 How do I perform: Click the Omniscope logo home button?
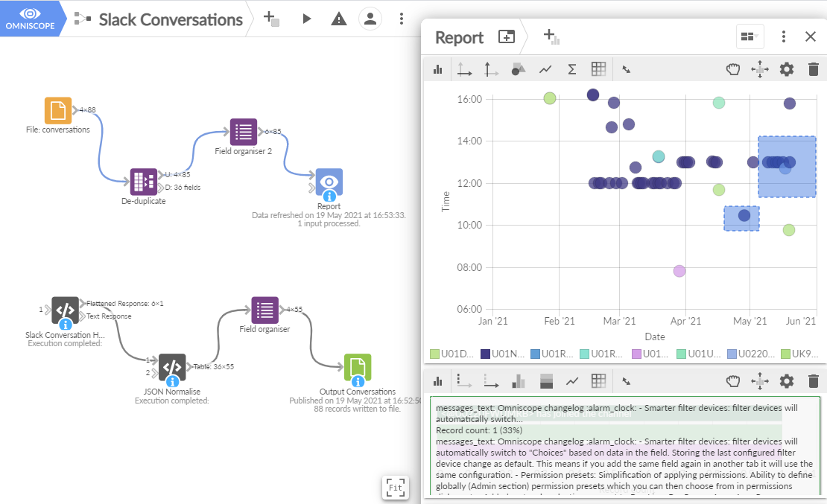[x=30, y=19]
